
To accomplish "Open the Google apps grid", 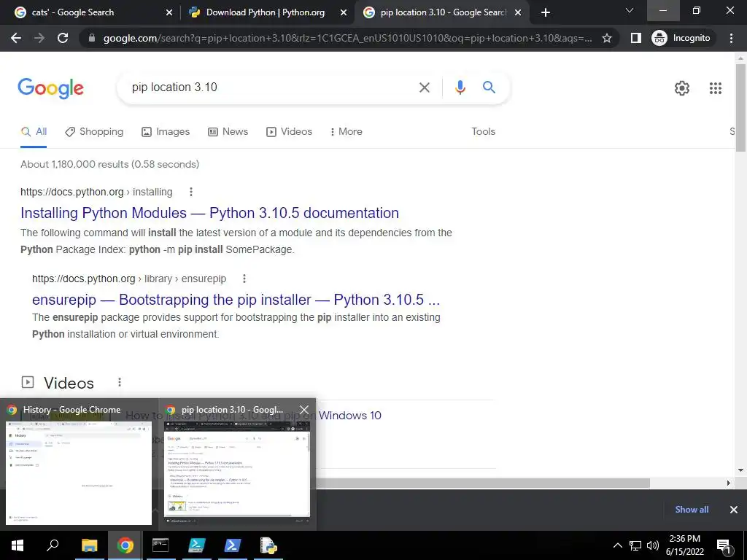I will click(x=715, y=88).
